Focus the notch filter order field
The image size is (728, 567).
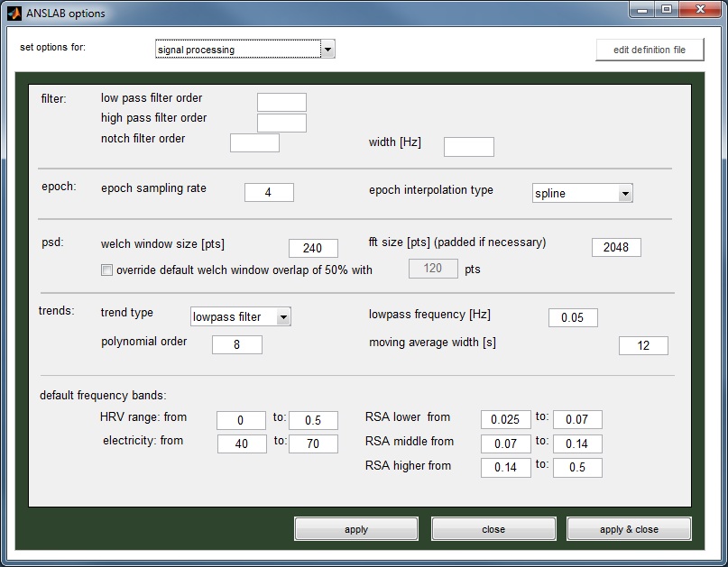tap(255, 143)
